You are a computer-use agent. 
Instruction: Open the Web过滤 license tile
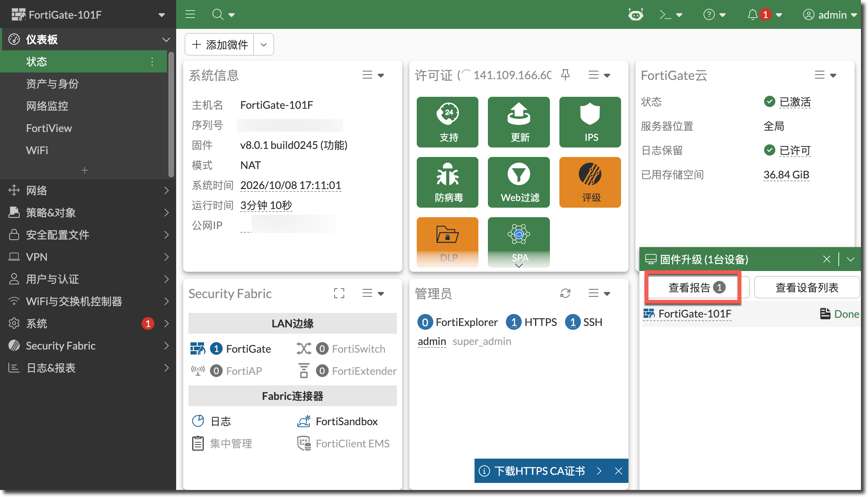click(519, 182)
